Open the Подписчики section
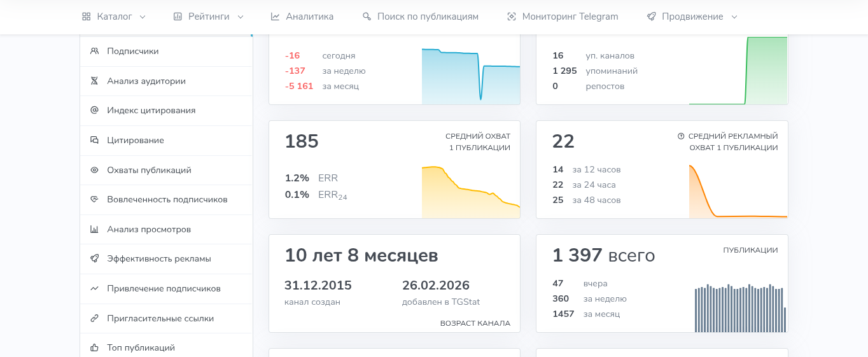Image resolution: width=868 pixels, height=357 pixels. point(166,51)
